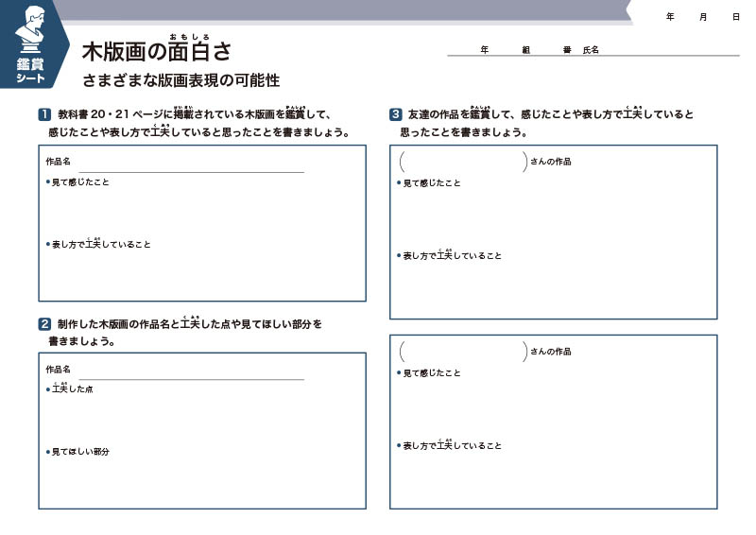
Task: Click 表し方で工夫していること in upper friend box
Action: tap(450, 254)
